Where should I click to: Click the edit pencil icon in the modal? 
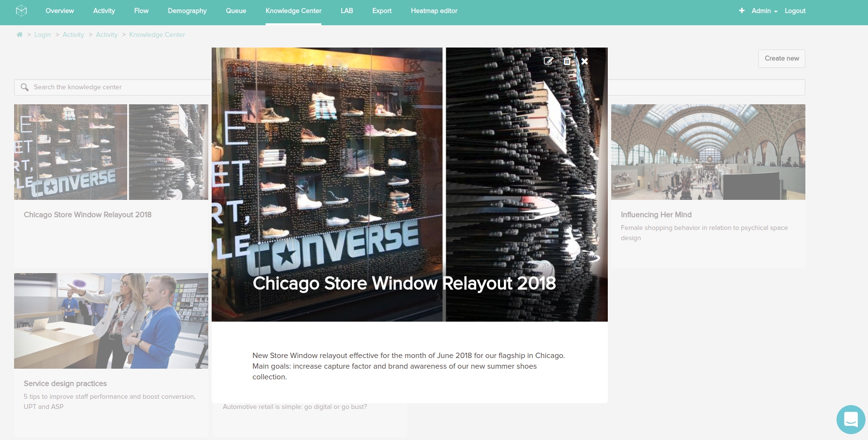point(548,61)
